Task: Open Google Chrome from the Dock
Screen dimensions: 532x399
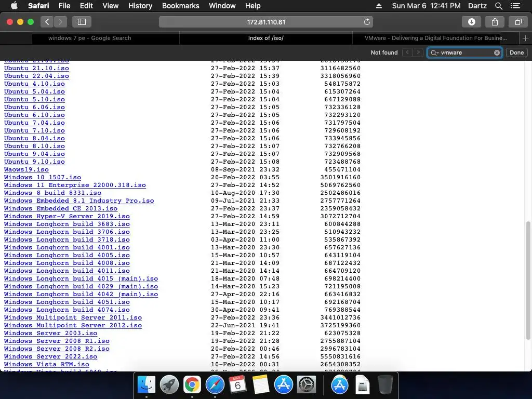Action: [x=192, y=385]
